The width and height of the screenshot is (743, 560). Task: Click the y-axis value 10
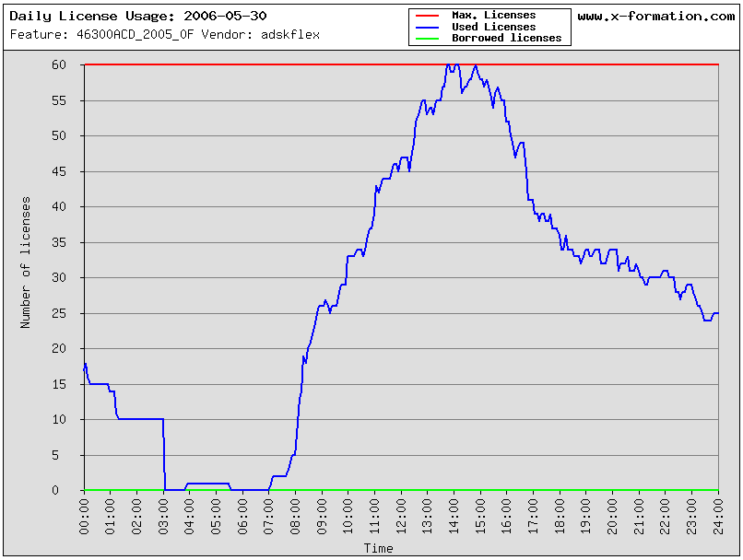(x=59, y=419)
